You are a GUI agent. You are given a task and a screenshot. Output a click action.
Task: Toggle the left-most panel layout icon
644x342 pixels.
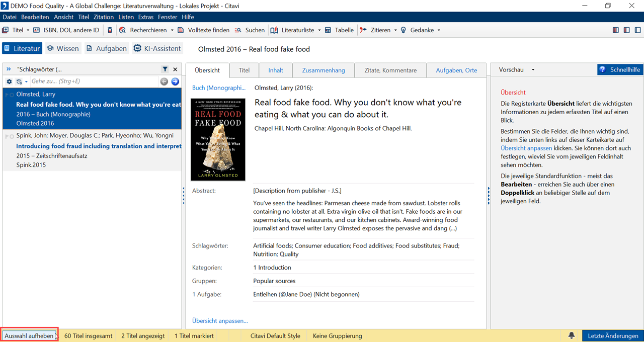(616, 30)
